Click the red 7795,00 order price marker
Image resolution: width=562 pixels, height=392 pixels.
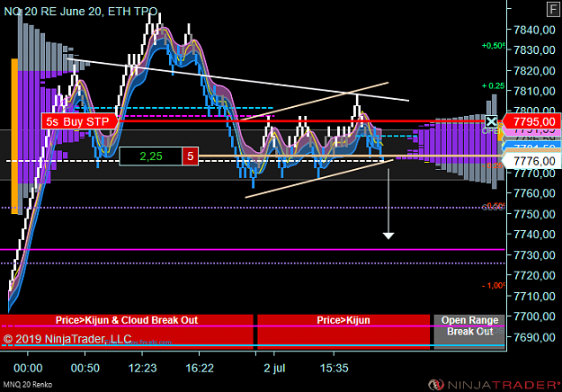coord(533,121)
